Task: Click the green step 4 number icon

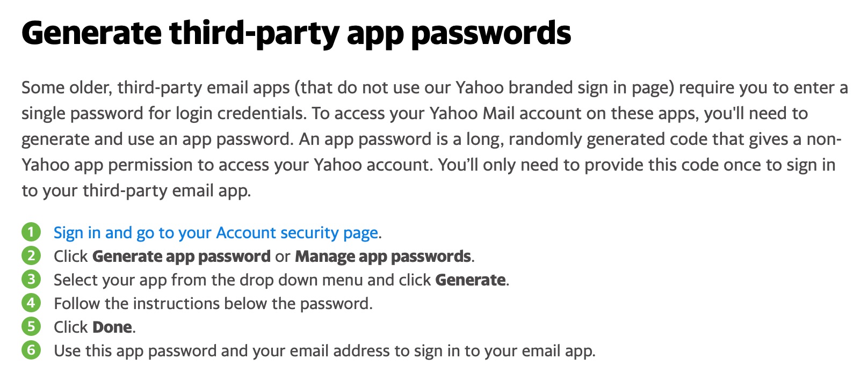Action: [x=31, y=303]
